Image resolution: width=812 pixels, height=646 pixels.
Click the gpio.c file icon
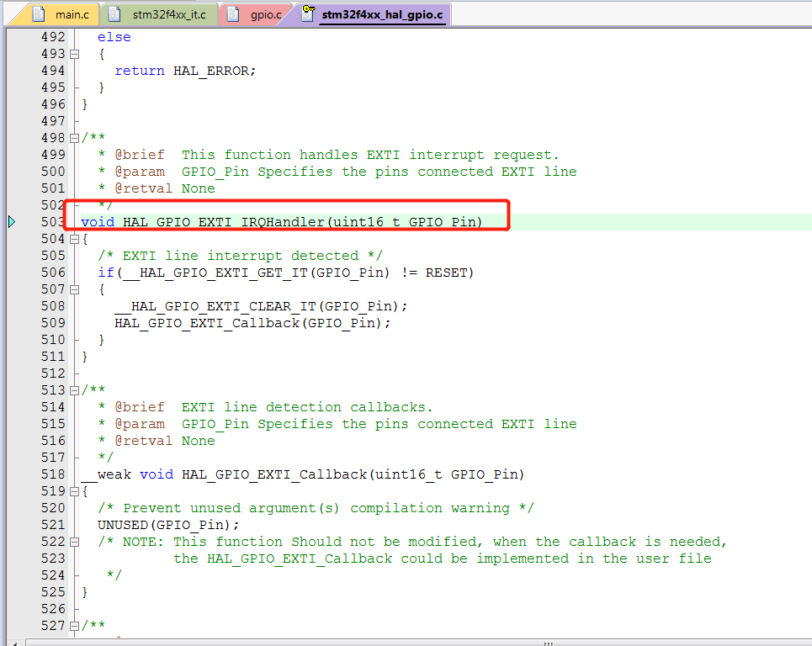[233, 14]
